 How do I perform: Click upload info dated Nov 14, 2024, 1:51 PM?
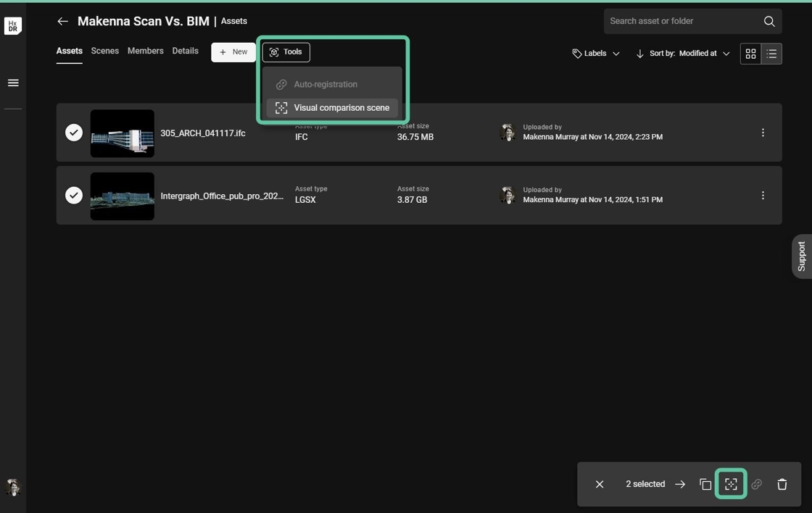[592, 200]
